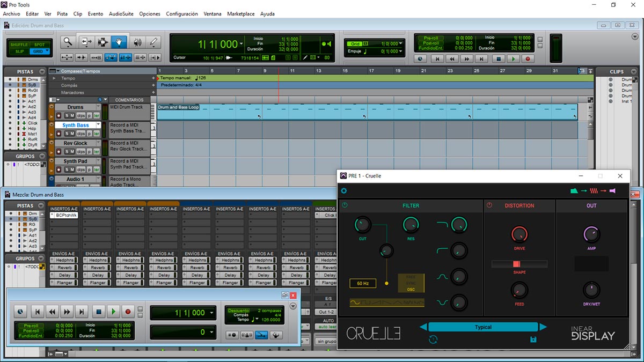Image resolution: width=644 pixels, height=362 pixels.
Task: Open main counter format dropdown in Edit window
Action: [x=242, y=44]
